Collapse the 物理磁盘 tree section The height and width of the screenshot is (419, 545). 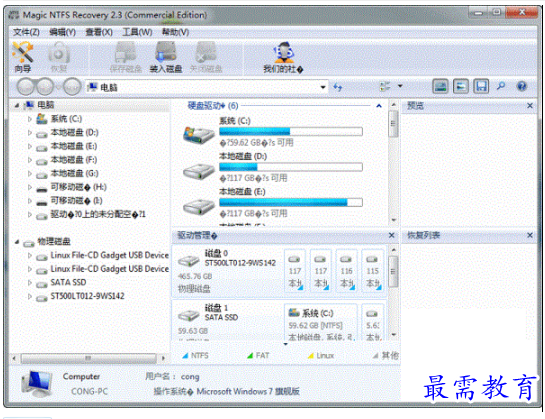coord(17,241)
